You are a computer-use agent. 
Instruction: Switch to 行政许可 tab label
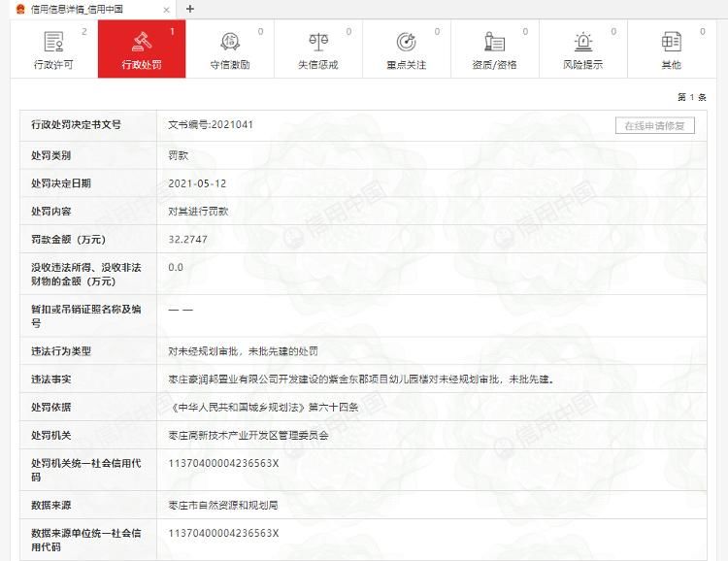[53, 65]
